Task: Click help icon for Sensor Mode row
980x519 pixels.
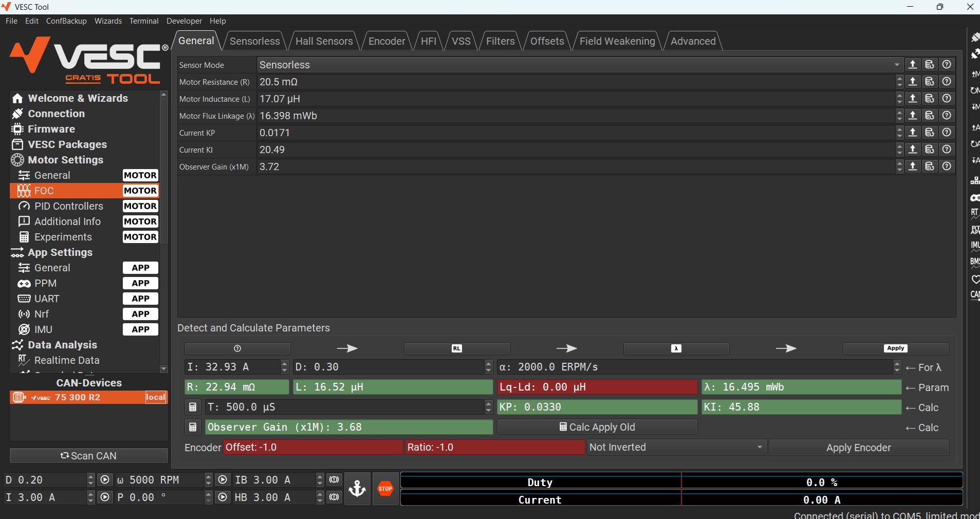Action: (x=947, y=65)
